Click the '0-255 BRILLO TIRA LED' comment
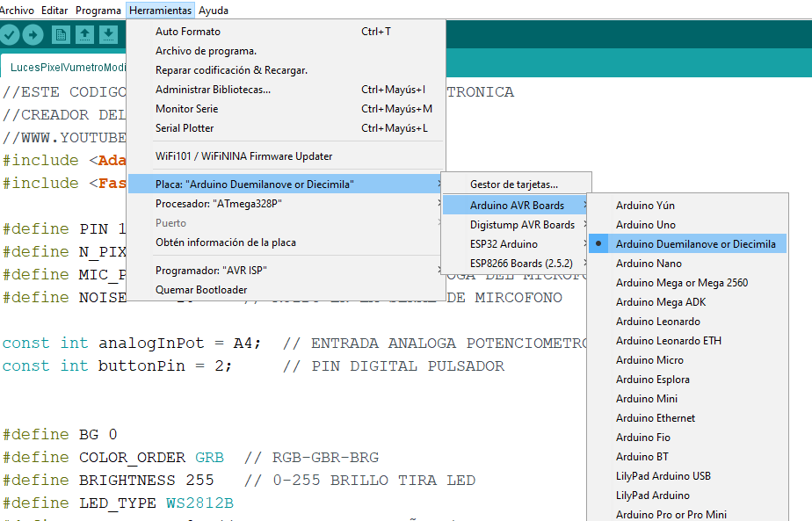The width and height of the screenshot is (812, 521). (x=373, y=480)
